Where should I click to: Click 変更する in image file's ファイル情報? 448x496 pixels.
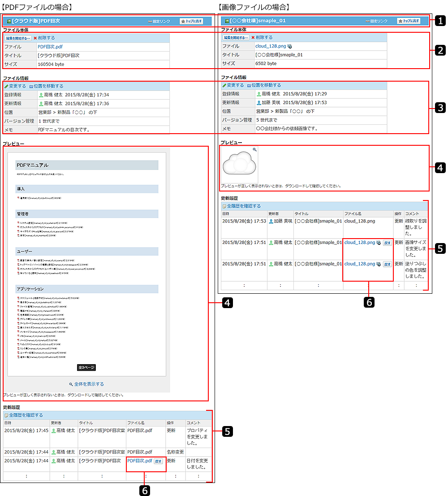tap(235, 85)
